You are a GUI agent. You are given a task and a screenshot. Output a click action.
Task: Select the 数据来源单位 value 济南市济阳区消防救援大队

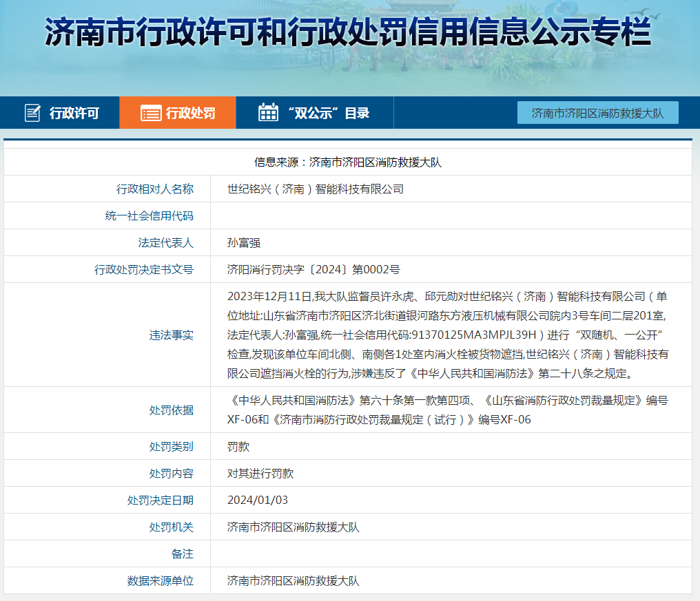pos(294,580)
